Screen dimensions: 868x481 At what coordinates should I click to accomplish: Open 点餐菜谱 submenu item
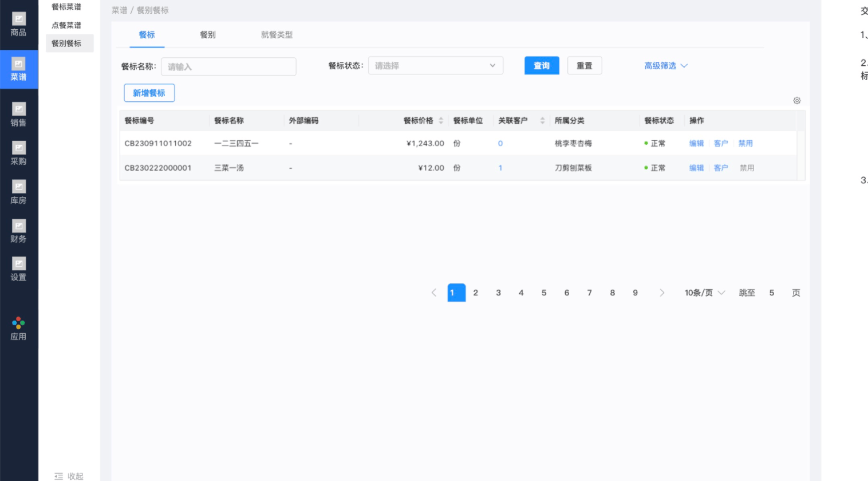tap(66, 25)
